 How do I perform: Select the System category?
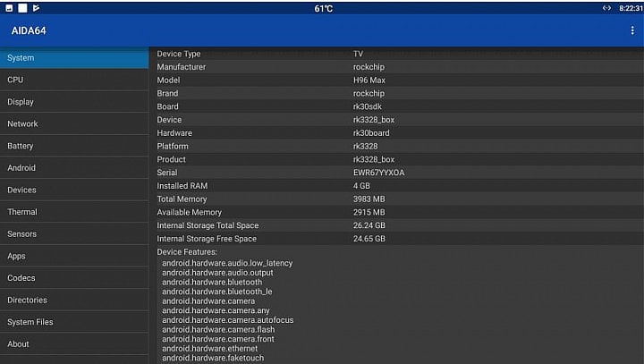pyautogui.click(x=74, y=58)
